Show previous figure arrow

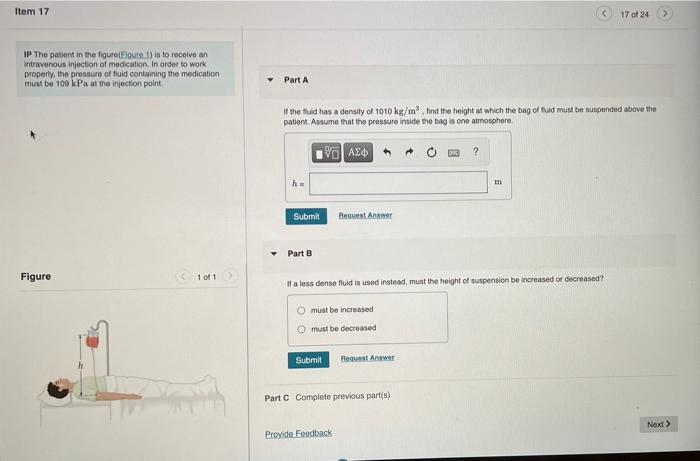pyautogui.click(x=183, y=277)
